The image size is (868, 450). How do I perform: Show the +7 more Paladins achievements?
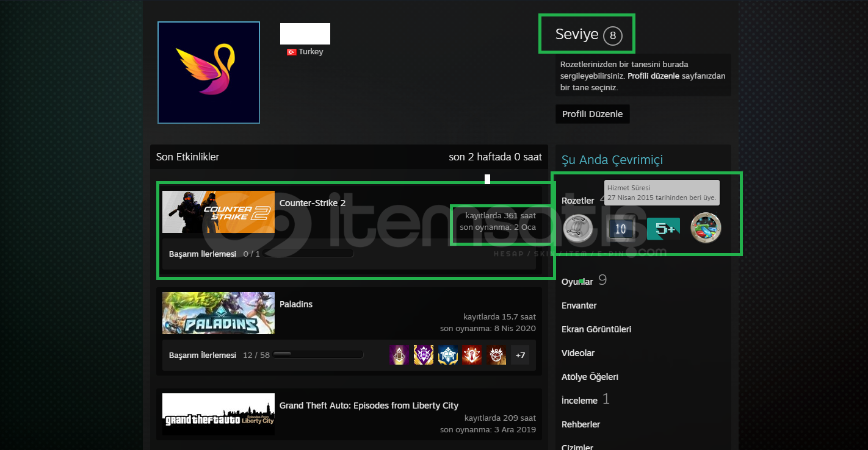click(x=520, y=355)
